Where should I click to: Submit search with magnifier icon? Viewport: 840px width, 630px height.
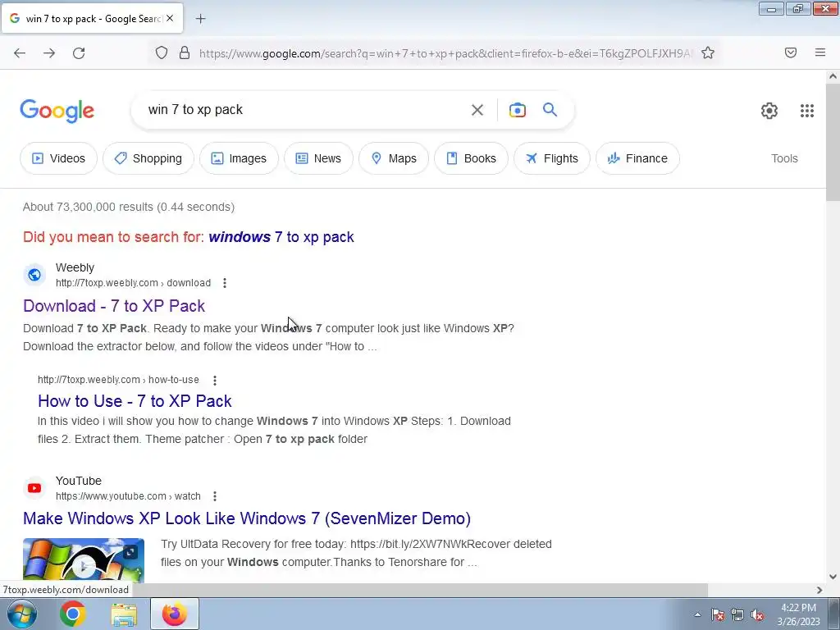(550, 110)
